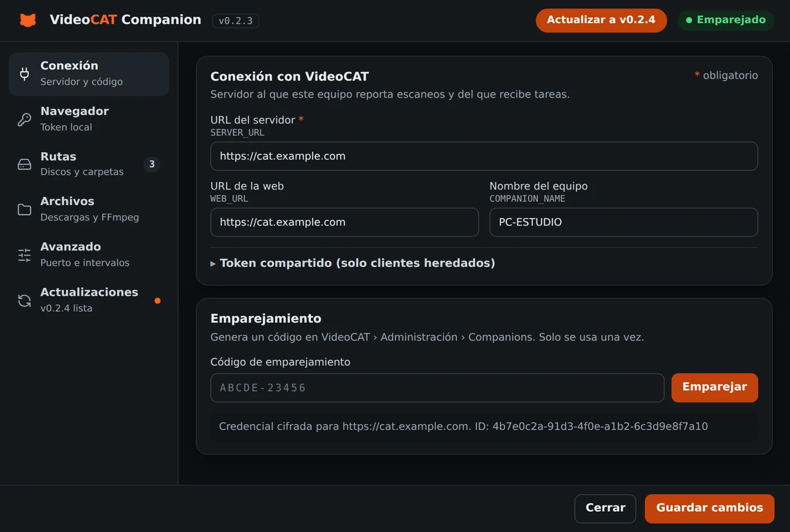The image size is (790, 532).
Task: Click the Credencial cifrada ID message
Action: pos(484,427)
